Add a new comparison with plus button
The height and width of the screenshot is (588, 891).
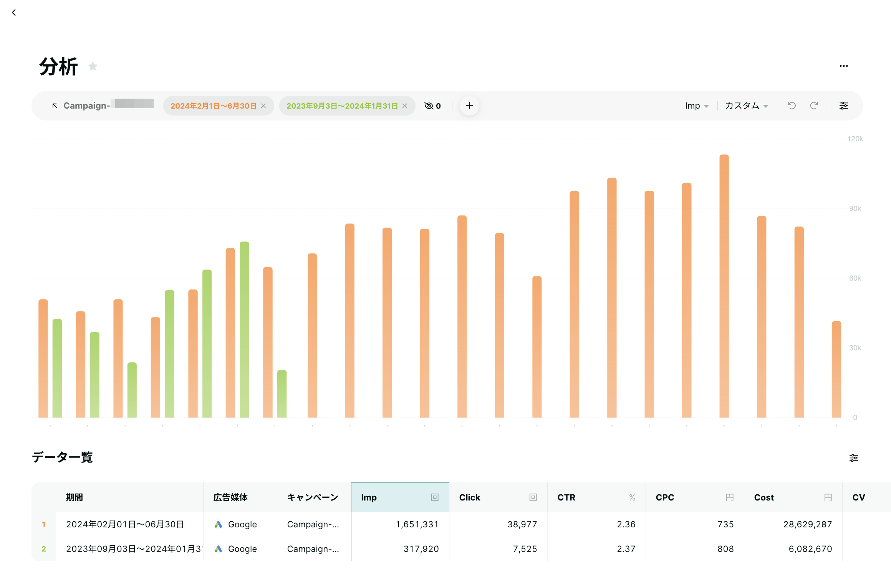469,106
